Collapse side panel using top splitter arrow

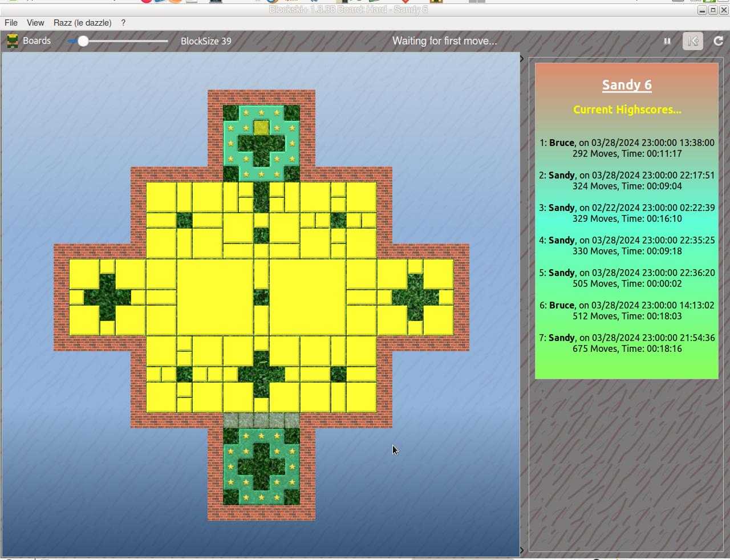click(x=522, y=59)
